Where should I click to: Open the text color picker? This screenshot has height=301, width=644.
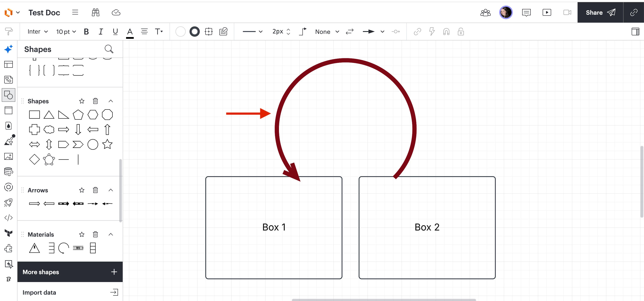[x=130, y=33]
